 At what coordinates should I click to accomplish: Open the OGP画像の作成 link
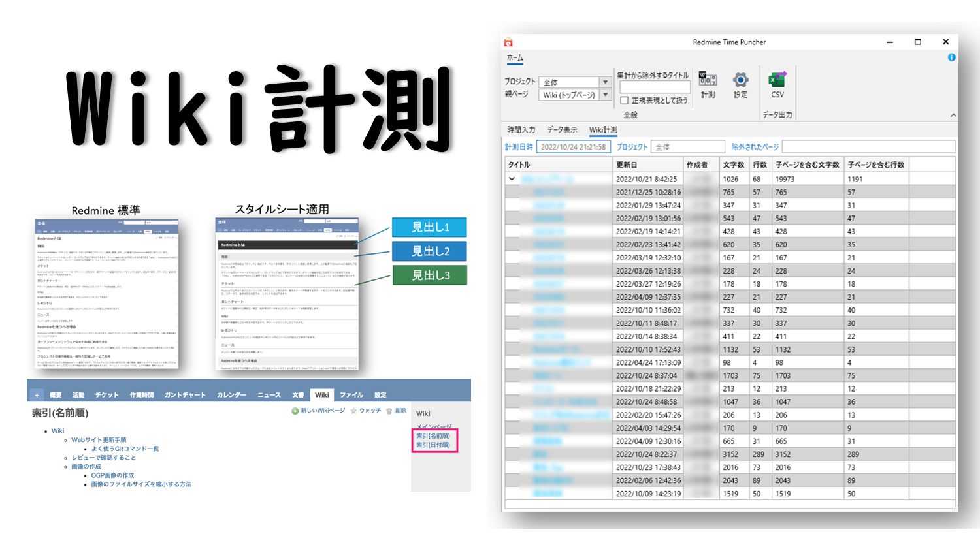112,475
